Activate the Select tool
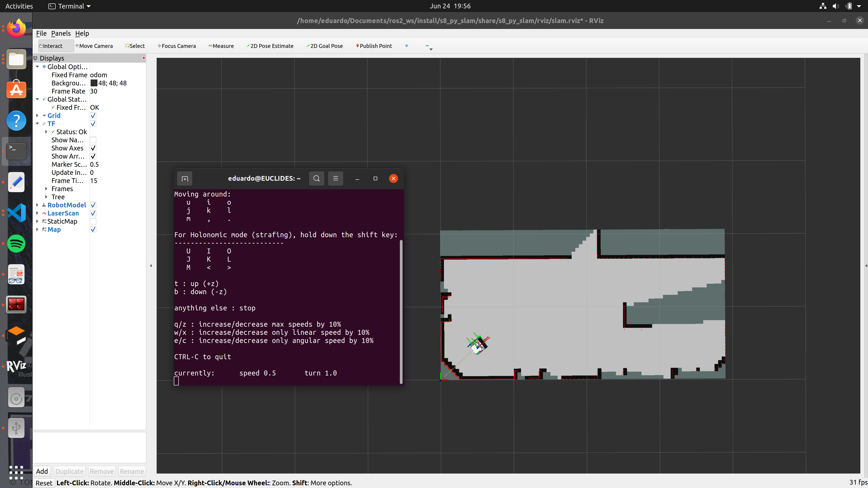Screen dimensions: 868x488 point(135,46)
